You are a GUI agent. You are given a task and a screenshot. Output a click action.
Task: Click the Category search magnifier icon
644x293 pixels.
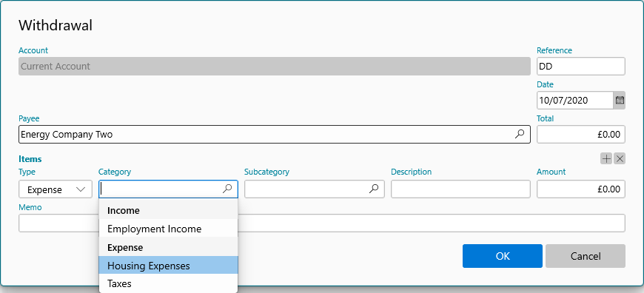pos(227,189)
